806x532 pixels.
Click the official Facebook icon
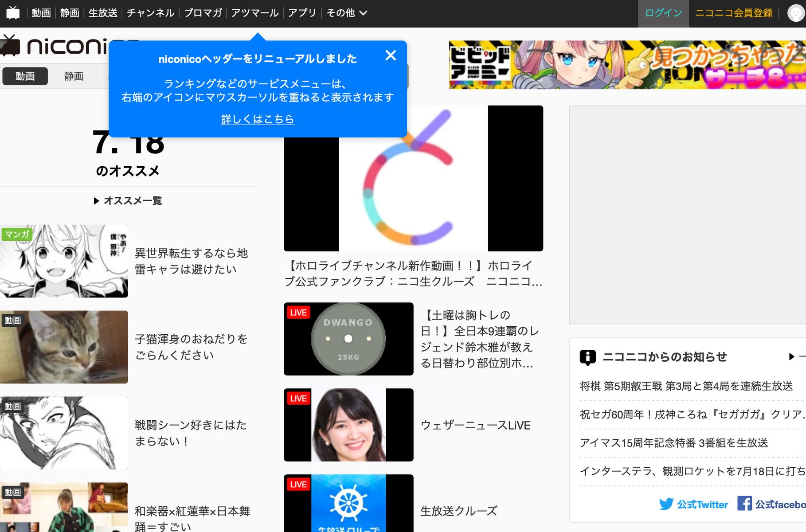point(744,503)
